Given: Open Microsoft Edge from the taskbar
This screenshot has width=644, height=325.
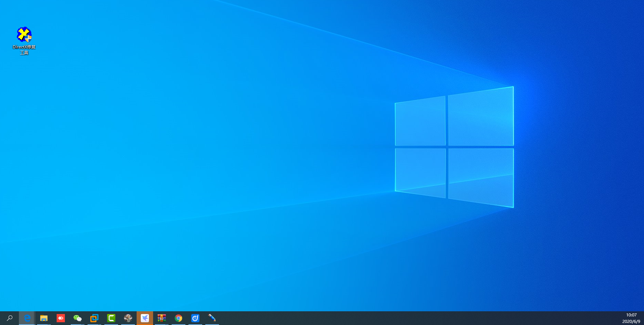Looking at the screenshot, I should tap(27, 318).
